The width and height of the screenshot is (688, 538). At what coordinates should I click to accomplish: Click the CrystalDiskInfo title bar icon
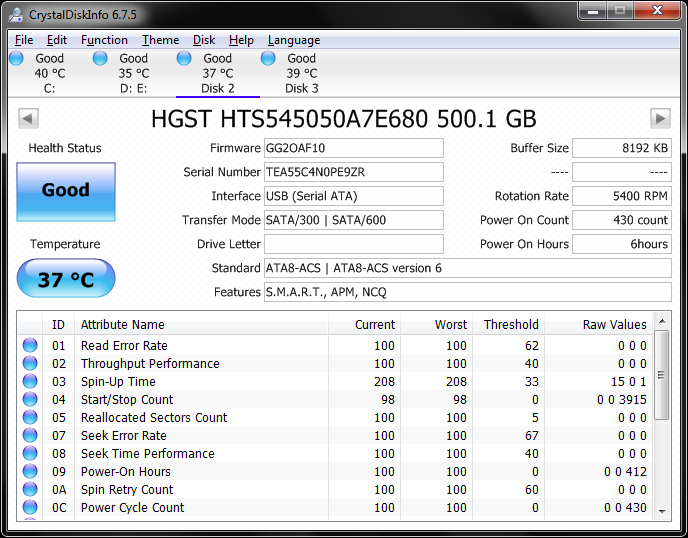coord(16,14)
